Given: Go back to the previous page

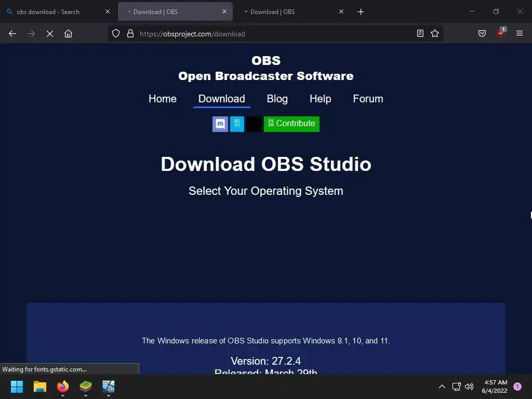Looking at the screenshot, I should 12,34.
